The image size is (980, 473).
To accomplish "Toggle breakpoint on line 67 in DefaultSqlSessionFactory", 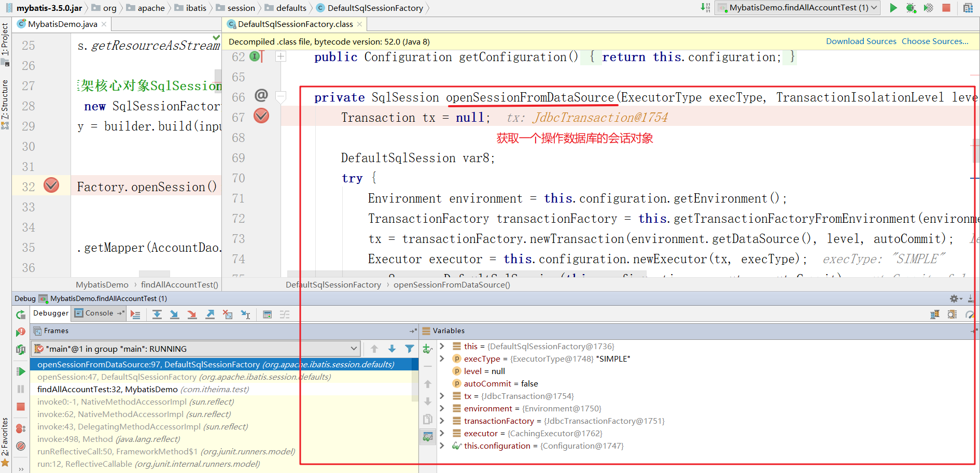I will [261, 116].
